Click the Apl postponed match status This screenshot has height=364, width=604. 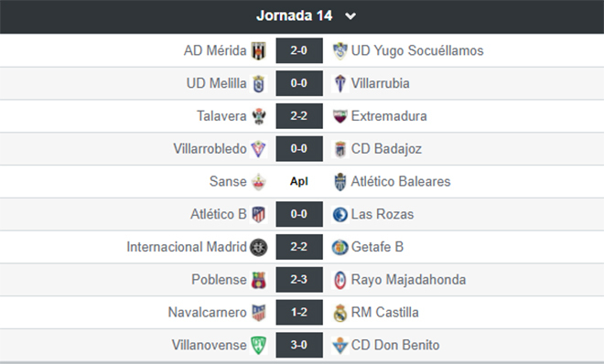(299, 181)
